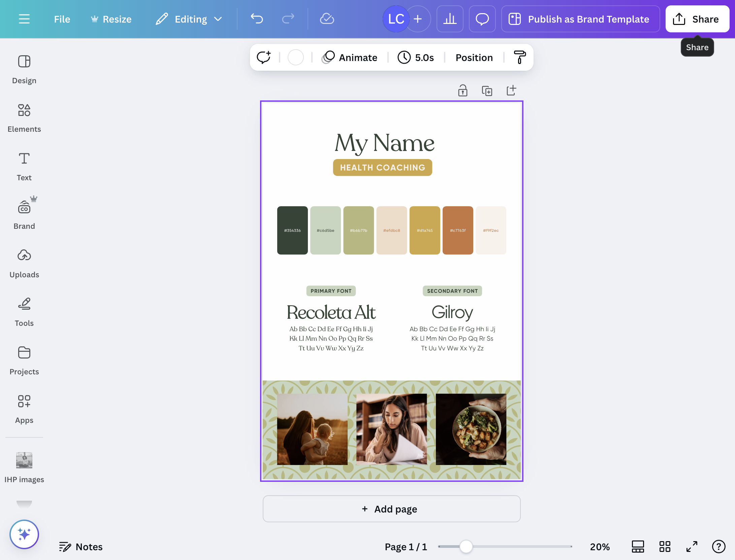The width and height of the screenshot is (735, 560).
Task: Click the Share button
Action: [697, 19]
